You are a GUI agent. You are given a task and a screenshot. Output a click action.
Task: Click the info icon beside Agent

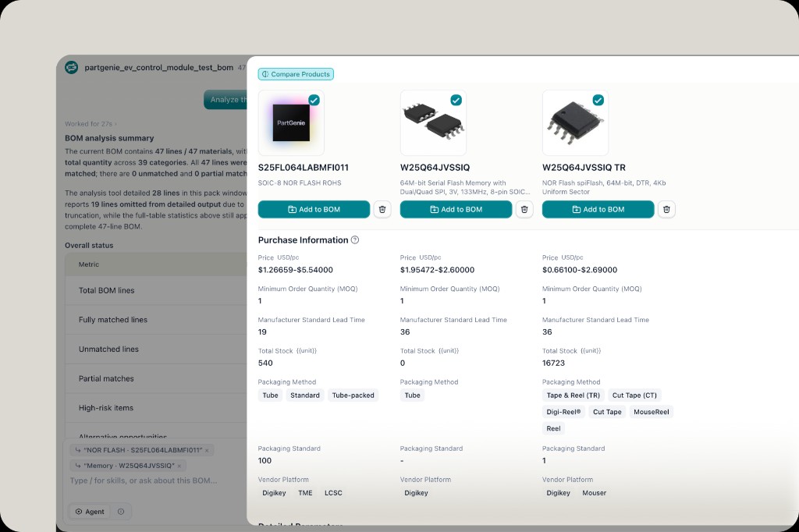coord(121,512)
